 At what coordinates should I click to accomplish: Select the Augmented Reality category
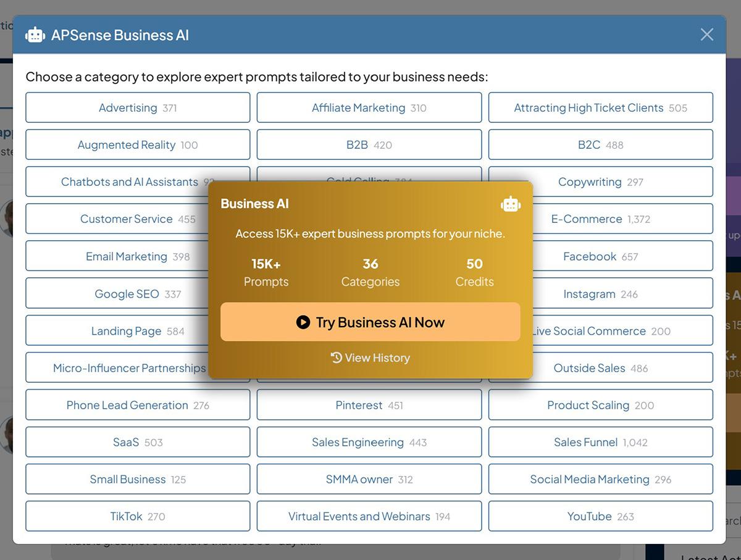[138, 145]
